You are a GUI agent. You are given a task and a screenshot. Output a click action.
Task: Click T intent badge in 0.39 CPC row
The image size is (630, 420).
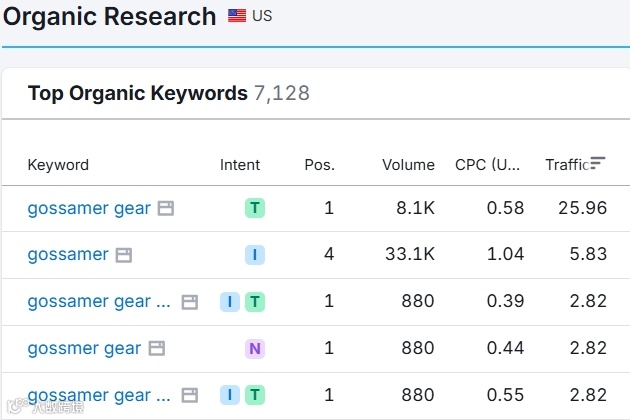click(255, 302)
